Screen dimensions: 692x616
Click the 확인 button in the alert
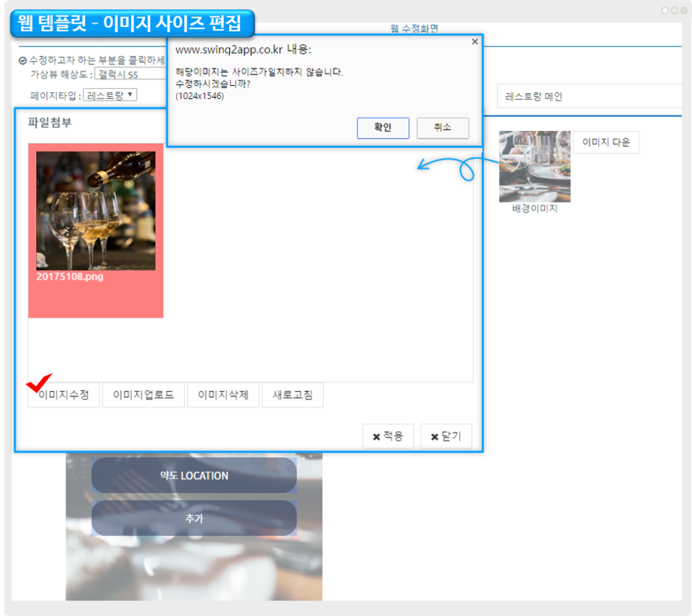[382, 127]
